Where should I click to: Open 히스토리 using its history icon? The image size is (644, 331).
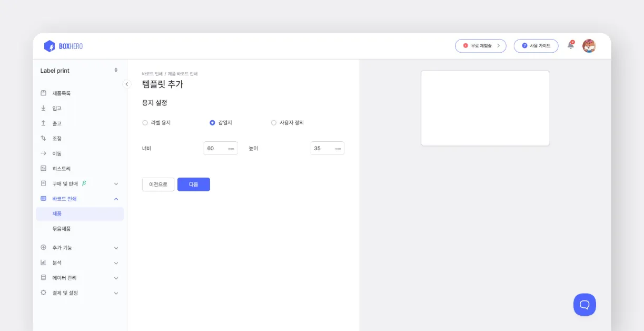point(43,168)
